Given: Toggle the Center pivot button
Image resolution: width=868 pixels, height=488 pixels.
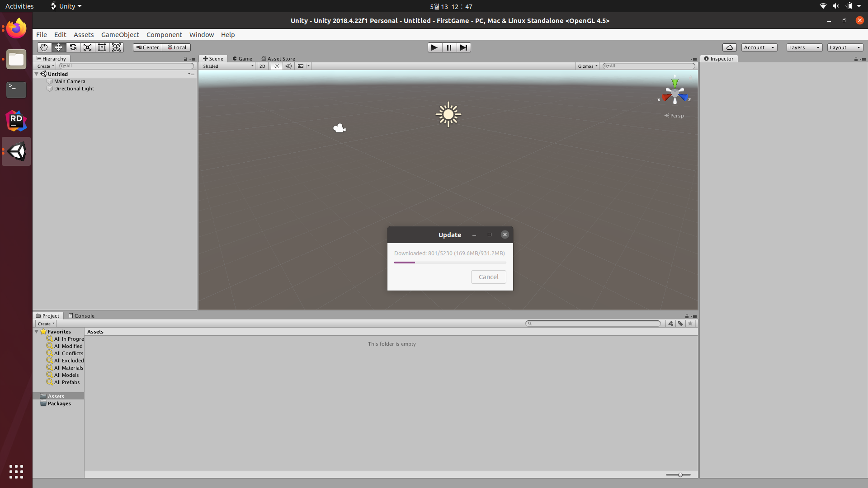Looking at the screenshot, I should tap(147, 47).
